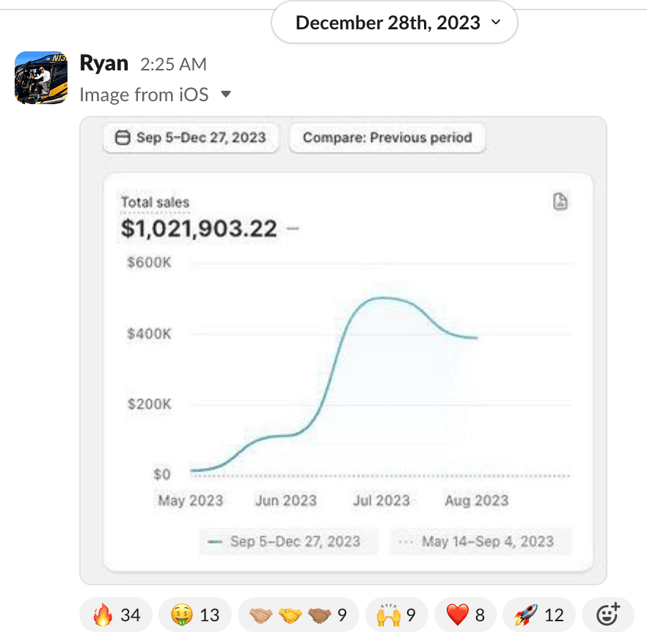The width and height of the screenshot is (647, 644).
Task: Click the red heart reaction
Action: tap(465, 614)
